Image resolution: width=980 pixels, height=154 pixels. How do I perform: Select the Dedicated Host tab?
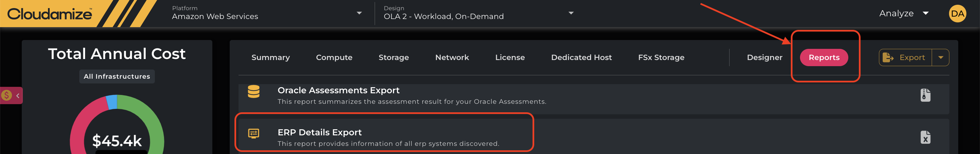[581, 58]
